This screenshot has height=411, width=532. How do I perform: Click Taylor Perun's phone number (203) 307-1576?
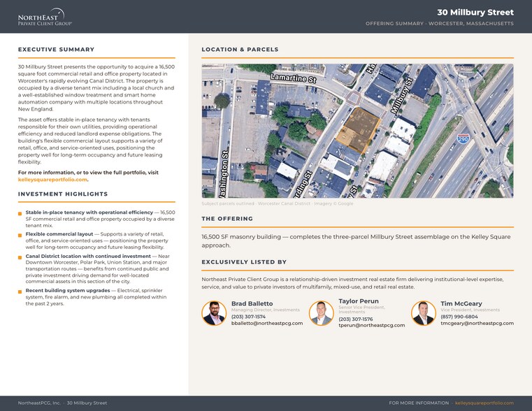coord(356,319)
